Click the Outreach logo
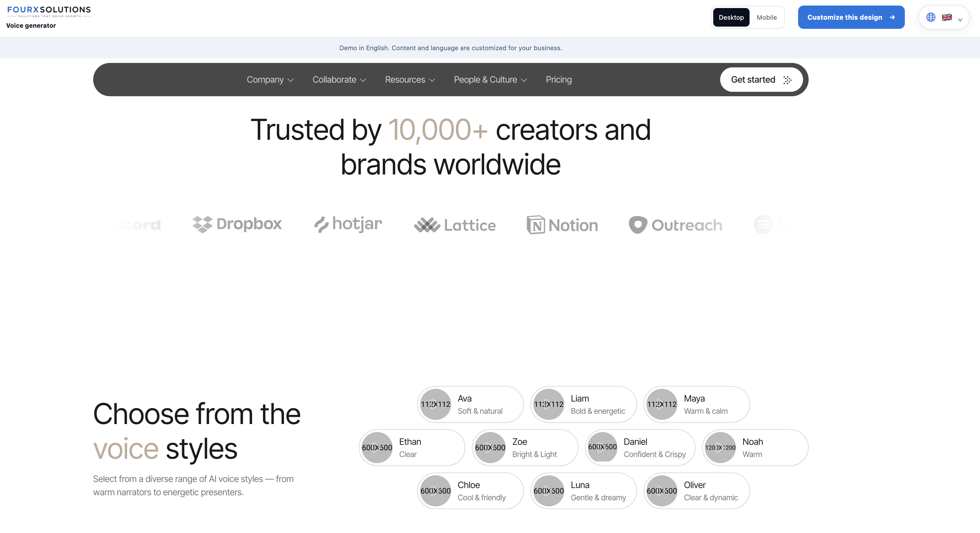The image size is (980, 533). [x=675, y=225]
